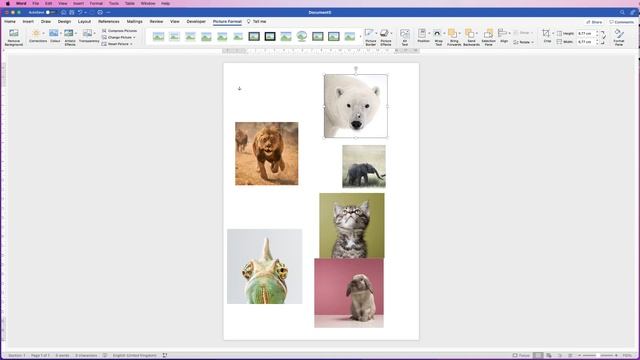Apply the oval picture style
The image size is (640, 360).
pos(302,37)
